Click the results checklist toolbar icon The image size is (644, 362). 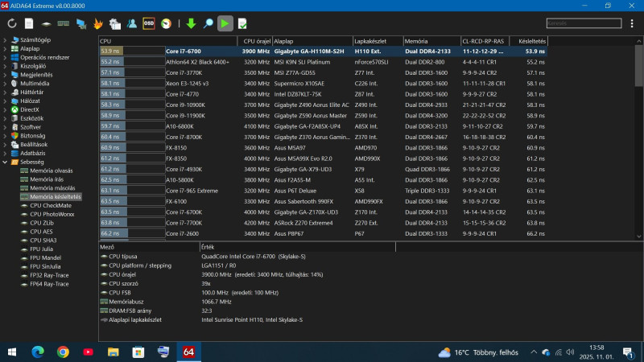coord(242,23)
